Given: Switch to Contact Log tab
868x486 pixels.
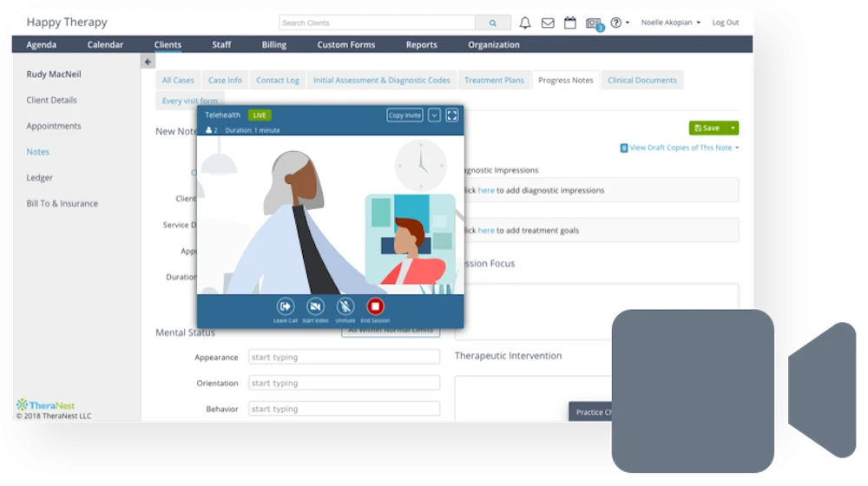Looking at the screenshot, I should click(x=278, y=80).
